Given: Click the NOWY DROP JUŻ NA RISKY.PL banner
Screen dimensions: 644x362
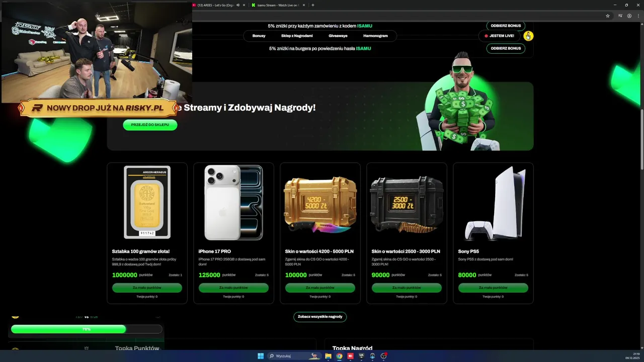Looking at the screenshot, I should [98, 108].
